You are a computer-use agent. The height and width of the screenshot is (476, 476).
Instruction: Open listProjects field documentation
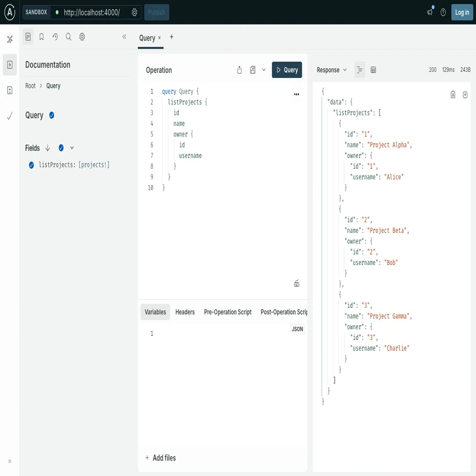[x=56, y=165]
